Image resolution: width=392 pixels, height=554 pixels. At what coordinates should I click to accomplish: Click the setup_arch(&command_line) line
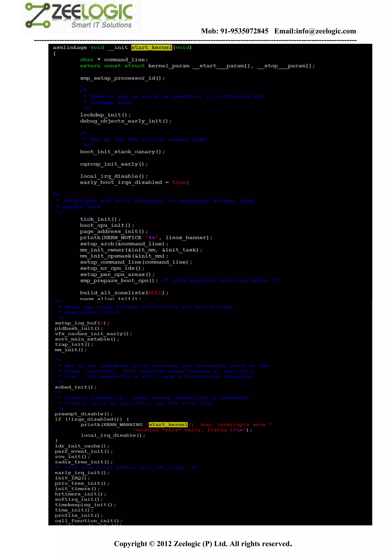coord(124,244)
